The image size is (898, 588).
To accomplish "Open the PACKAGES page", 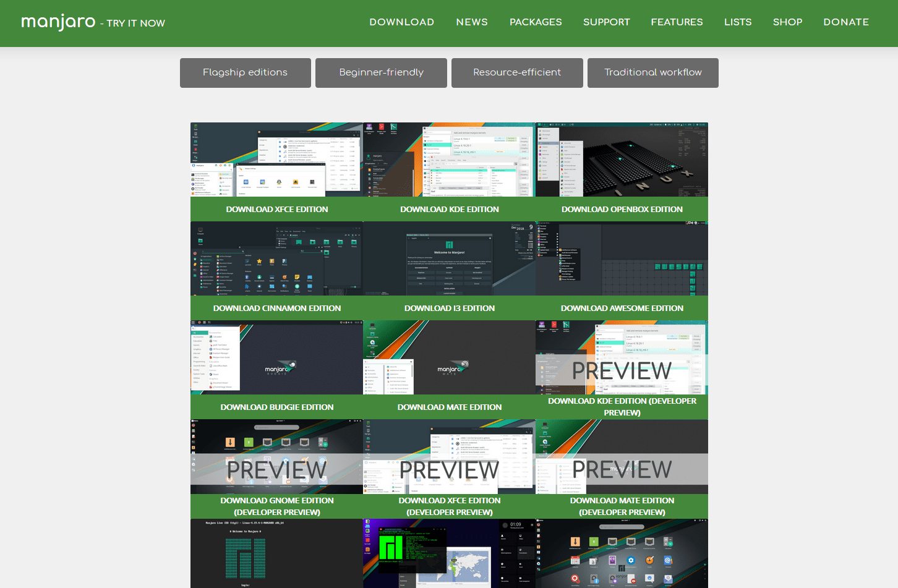I will [x=535, y=22].
